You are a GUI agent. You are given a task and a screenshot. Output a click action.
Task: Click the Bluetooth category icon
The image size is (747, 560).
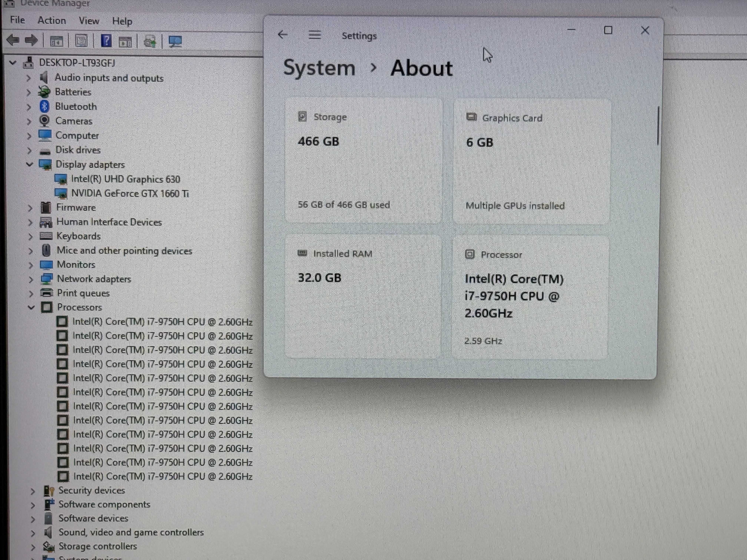(x=45, y=106)
